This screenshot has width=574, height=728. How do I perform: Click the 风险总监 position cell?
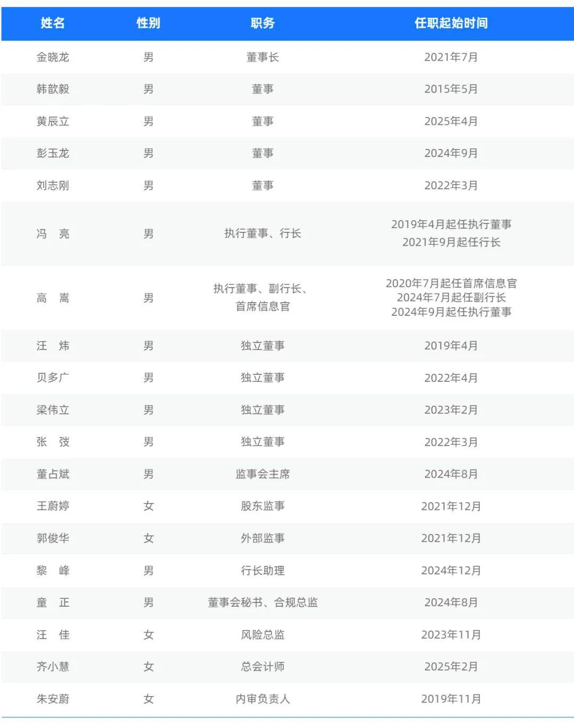click(263, 634)
